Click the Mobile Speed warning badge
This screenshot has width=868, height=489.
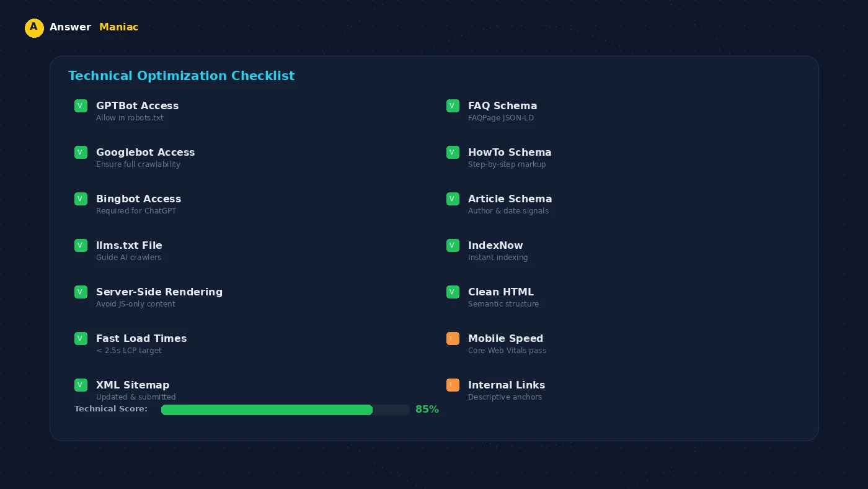(x=453, y=338)
